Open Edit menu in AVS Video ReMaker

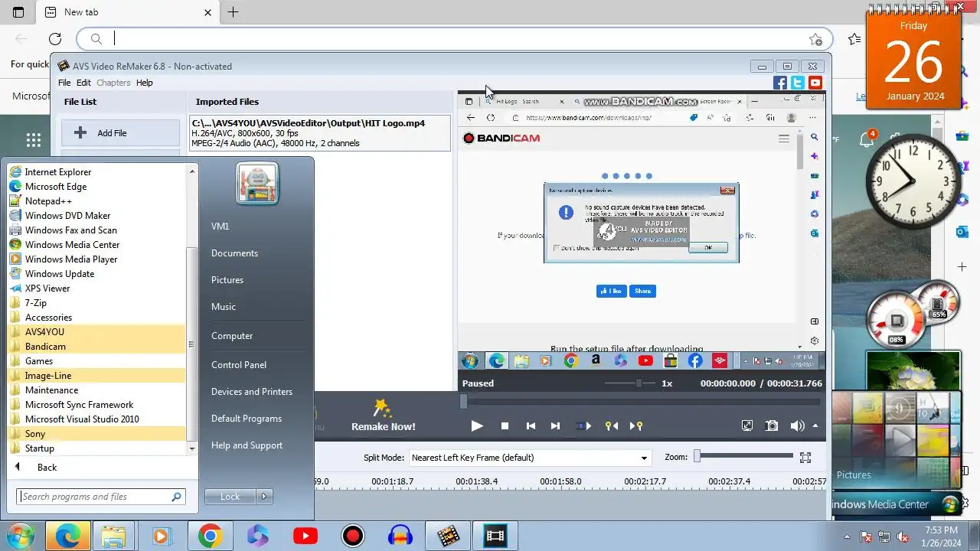coord(83,83)
